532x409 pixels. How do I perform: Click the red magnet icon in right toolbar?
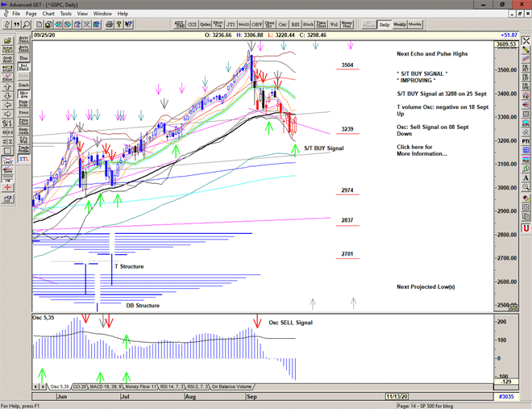[x=526, y=228]
